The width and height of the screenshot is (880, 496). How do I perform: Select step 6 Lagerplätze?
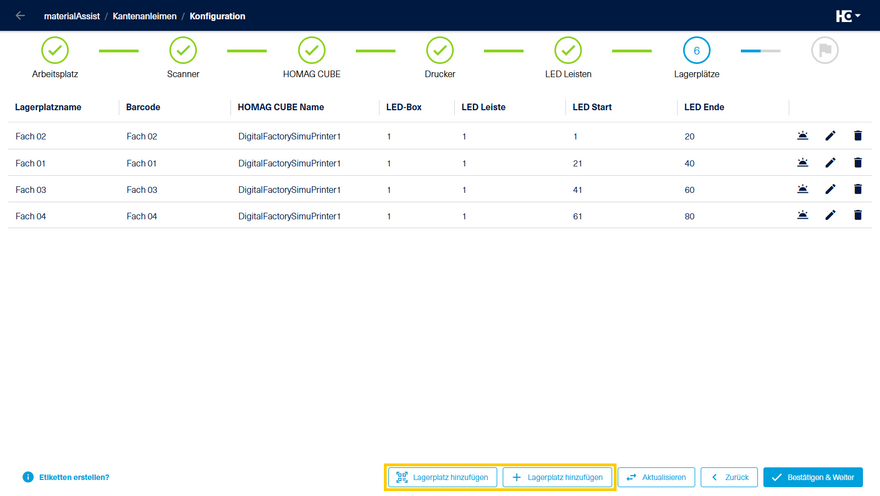pos(696,50)
